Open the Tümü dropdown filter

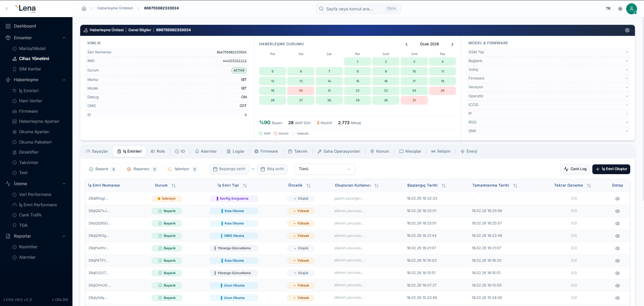pyautogui.click(x=324, y=169)
